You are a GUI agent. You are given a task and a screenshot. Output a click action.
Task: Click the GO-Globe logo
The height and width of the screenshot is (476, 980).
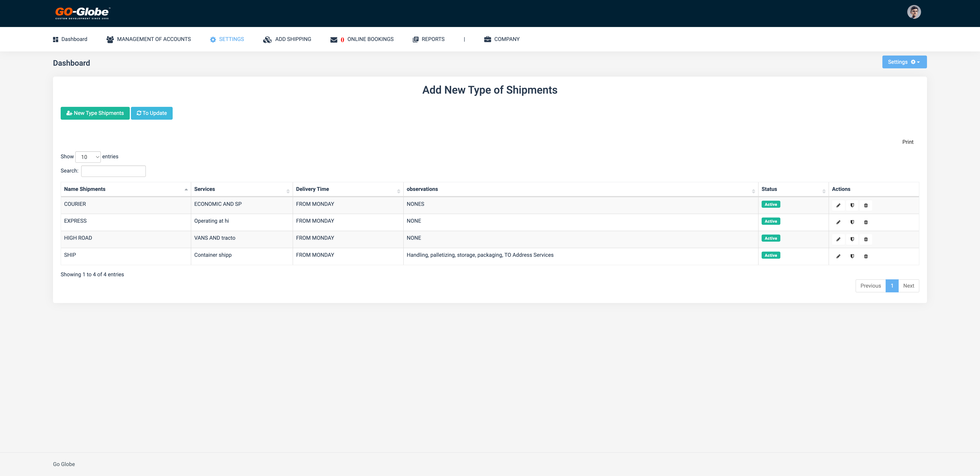pyautogui.click(x=82, y=13)
